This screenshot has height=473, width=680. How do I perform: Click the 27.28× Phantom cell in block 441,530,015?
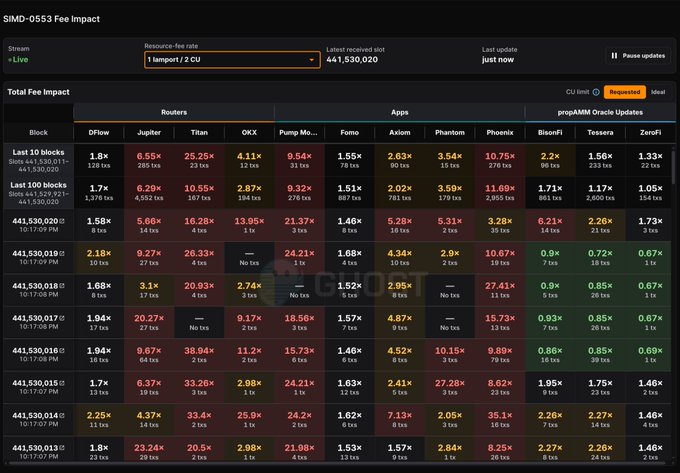[x=450, y=387]
